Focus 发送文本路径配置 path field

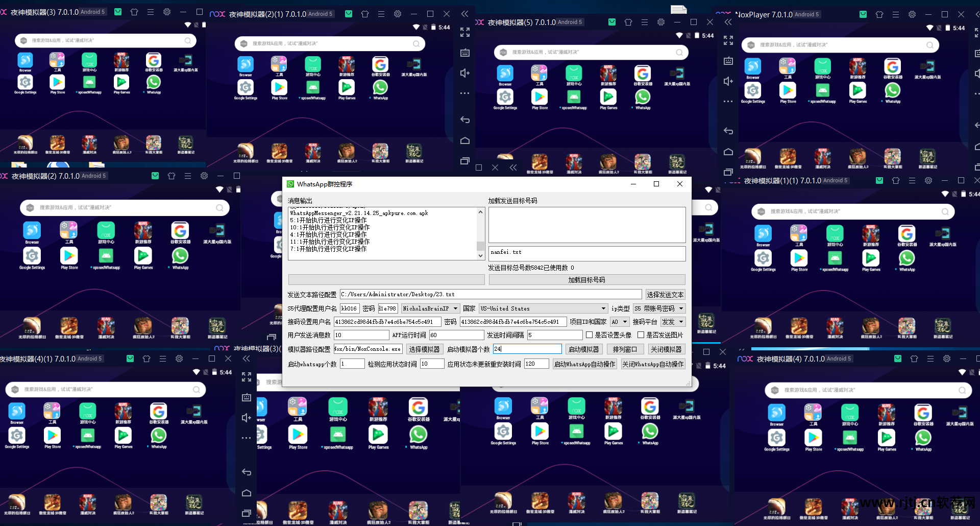coord(491,295)
